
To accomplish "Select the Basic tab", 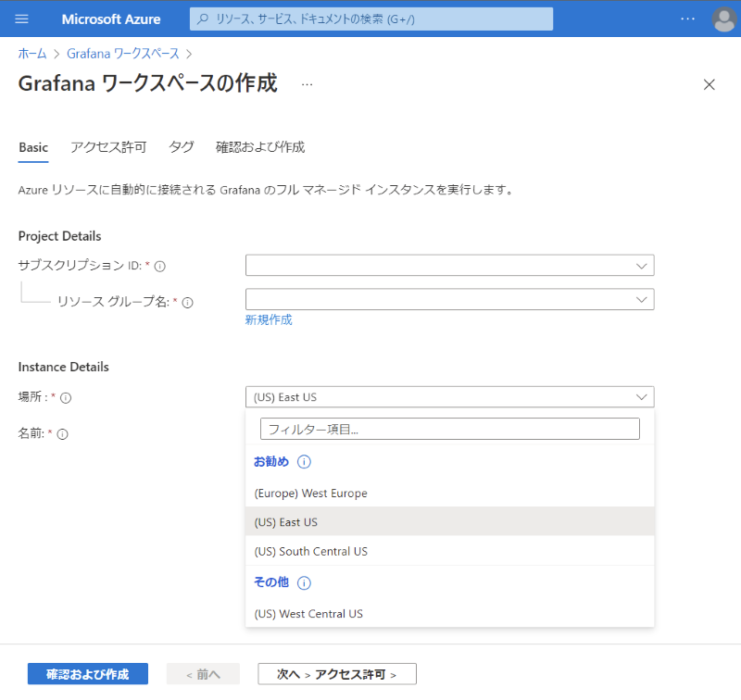I will pos(33,147).
